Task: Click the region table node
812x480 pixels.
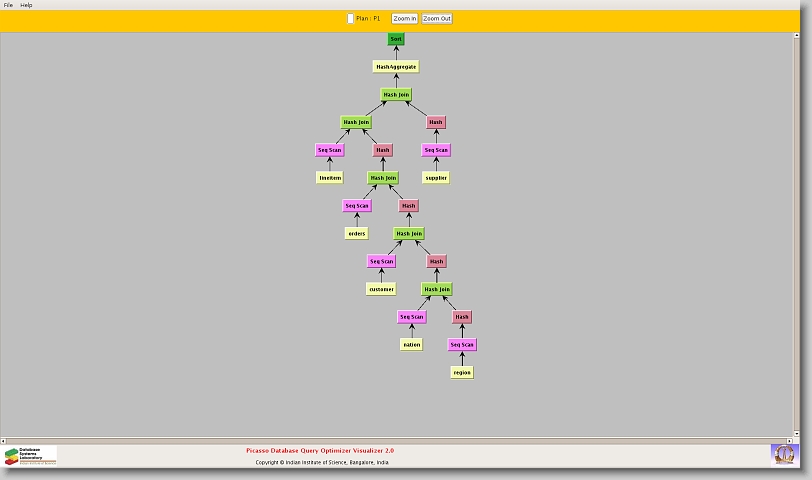Action: (461, 373)
